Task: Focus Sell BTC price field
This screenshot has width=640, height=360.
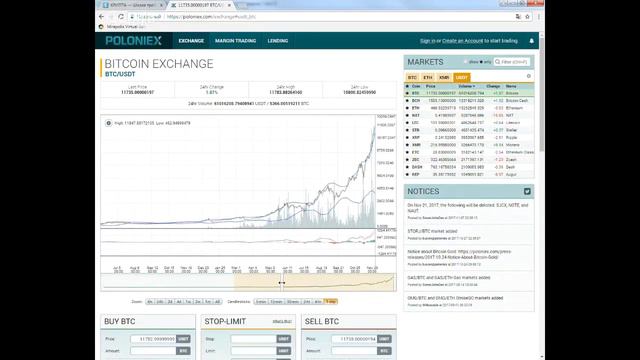Action: coord(354,339)
